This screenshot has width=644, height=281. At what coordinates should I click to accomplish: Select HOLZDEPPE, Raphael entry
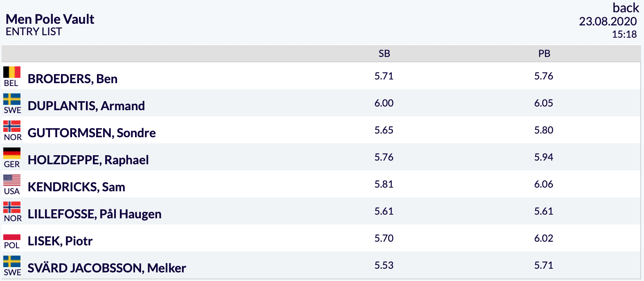[88, 160]
